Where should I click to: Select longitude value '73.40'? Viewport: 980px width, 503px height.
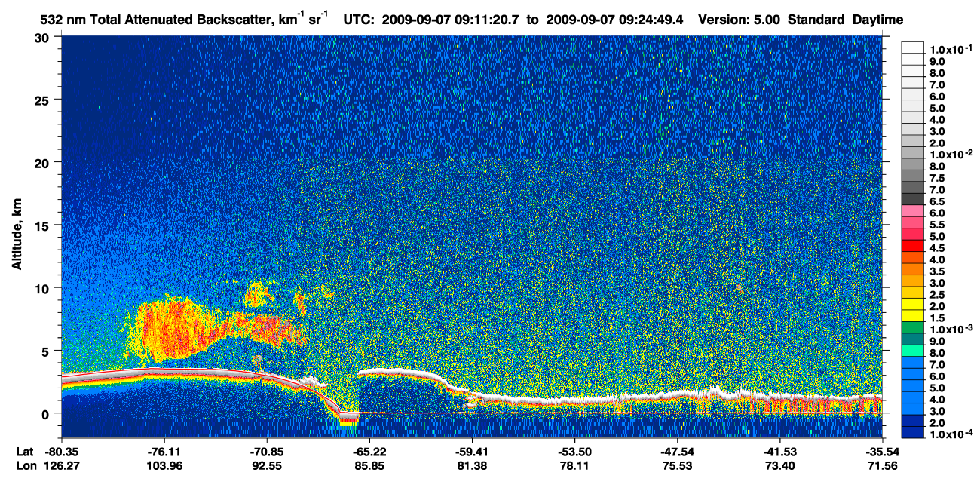(x=779, y=466)
